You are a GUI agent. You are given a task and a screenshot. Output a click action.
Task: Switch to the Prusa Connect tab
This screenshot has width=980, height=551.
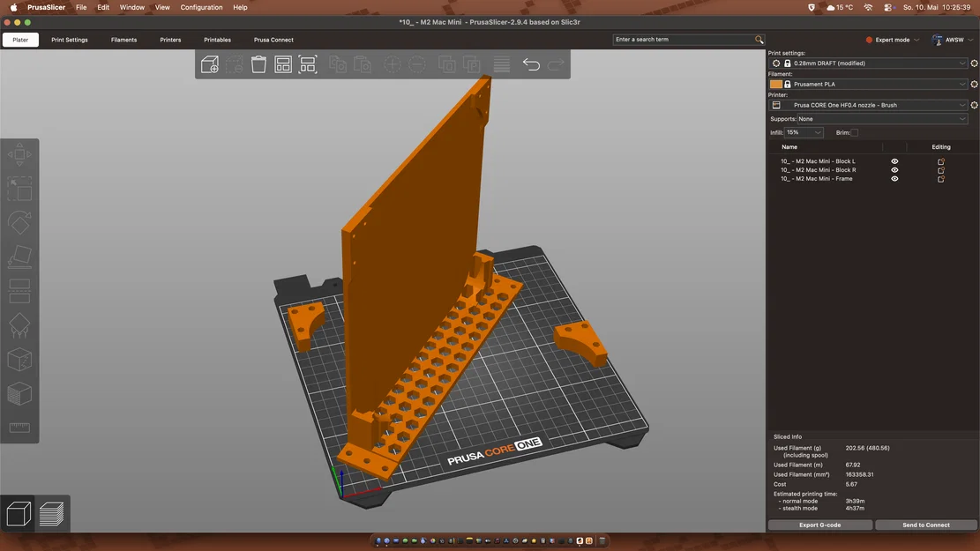[273, 40]
